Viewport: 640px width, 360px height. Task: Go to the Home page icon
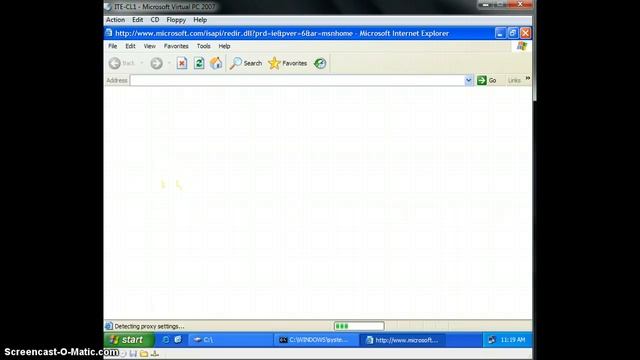tap(216, 63)
